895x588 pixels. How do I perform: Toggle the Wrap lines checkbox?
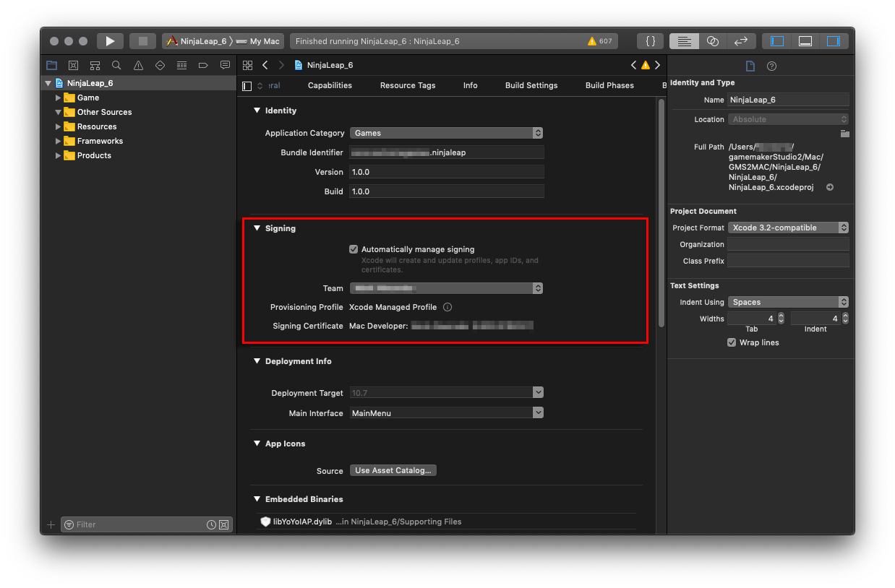pyautogui.click(x=732, y=342)
